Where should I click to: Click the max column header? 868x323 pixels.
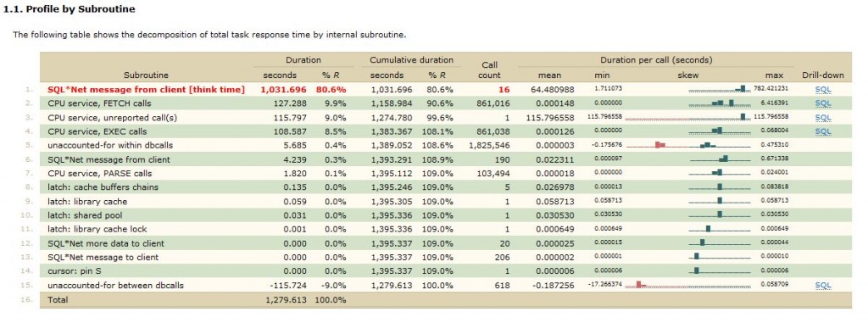click(x=775, y=75)
